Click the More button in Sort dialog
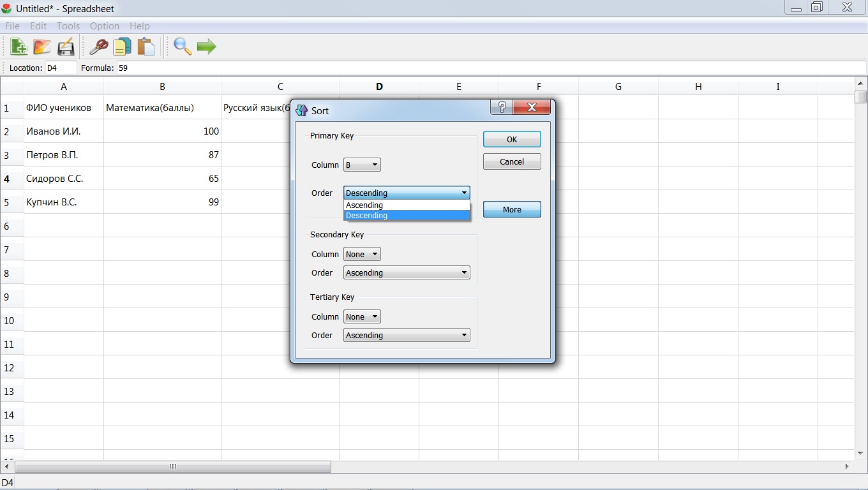Screen dimensions: 868x490 512,209
